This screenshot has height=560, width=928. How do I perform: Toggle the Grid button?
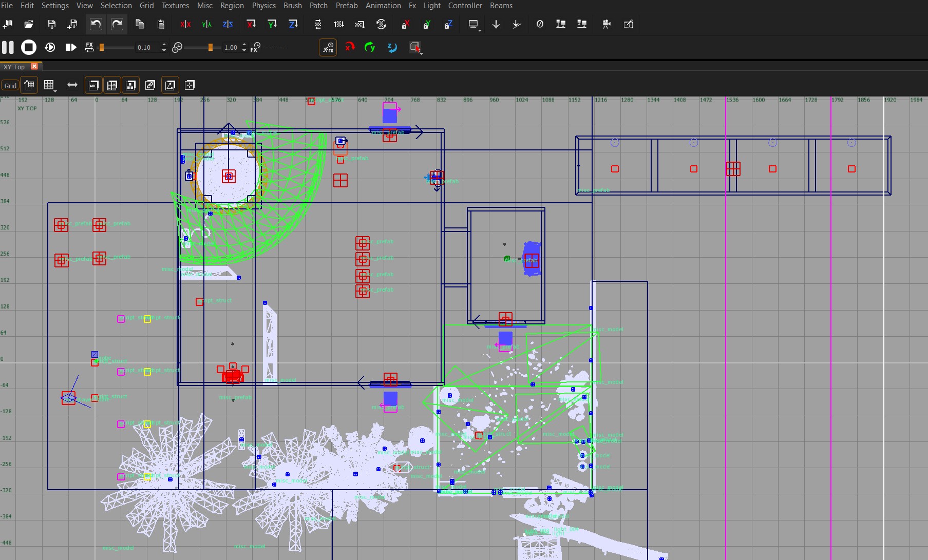(x=10, y=86)
